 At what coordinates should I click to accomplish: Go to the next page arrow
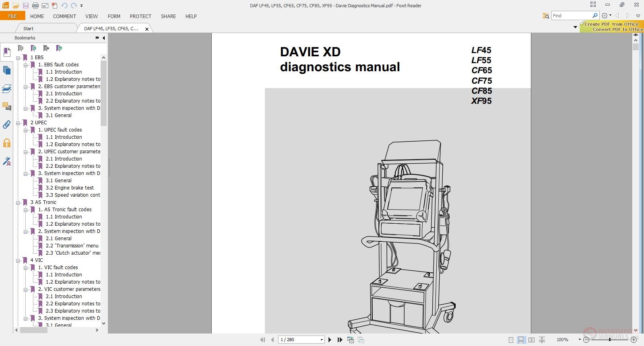click(x=330, y=340)
